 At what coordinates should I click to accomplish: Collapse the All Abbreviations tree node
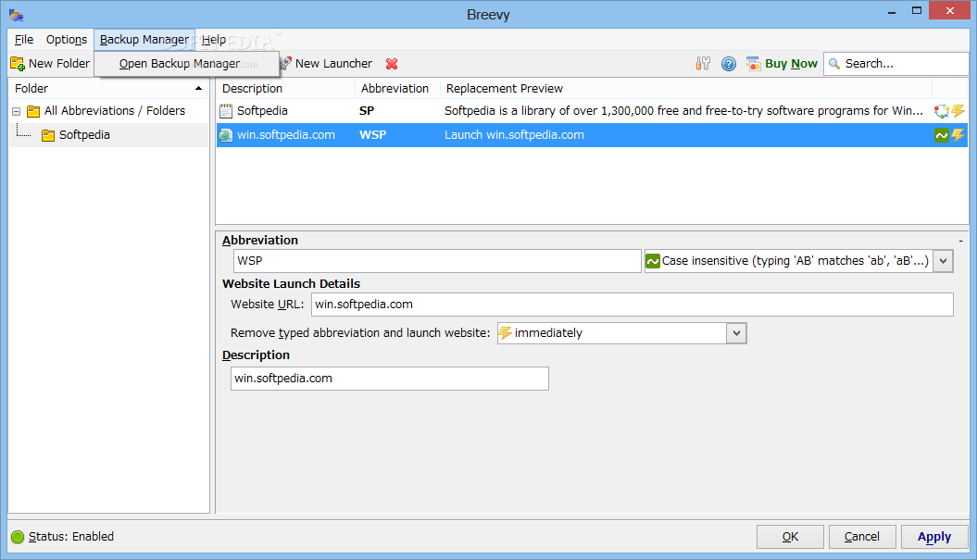click(16, 111)
